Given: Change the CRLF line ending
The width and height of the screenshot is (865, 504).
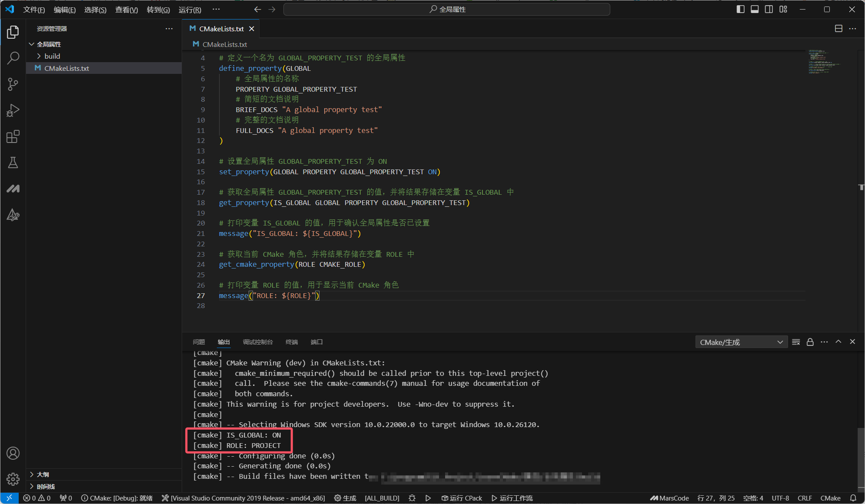Looking at the screenshot, I should click(805, 498).
